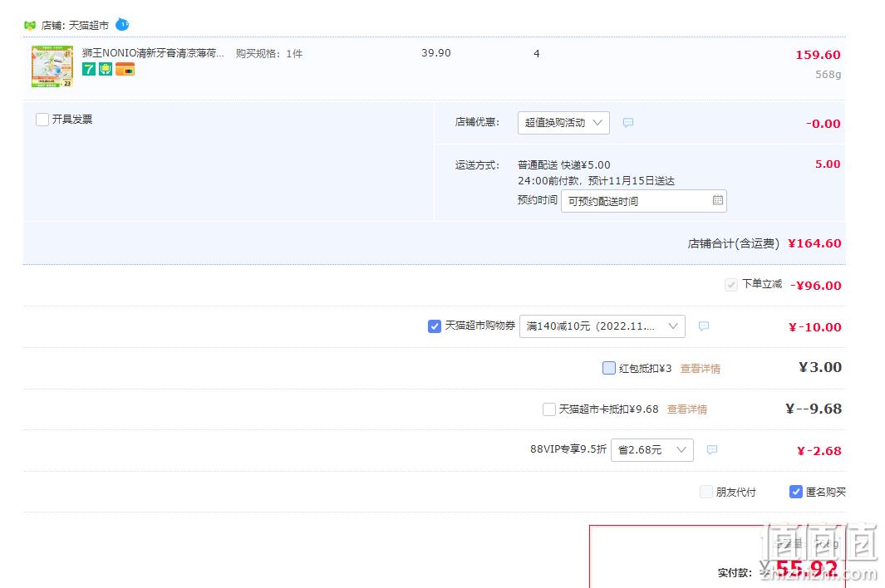
Task: Click the 88VIP专享9.5折 label
Action: click(x=568, y=449)
